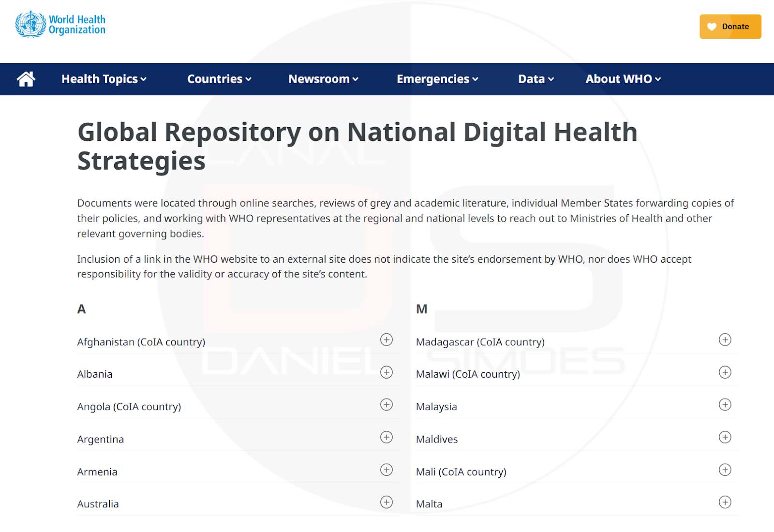774x532 pixels.
Task: Click the heart icon on Donate button
Action: (x=712, y=27)
